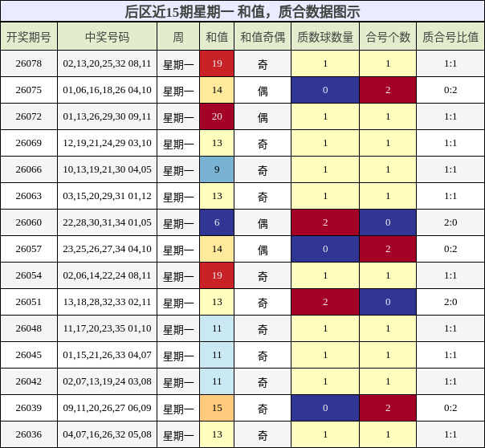The width and height of the screenshot is (485, 448).
Task: Select winning numbers 13,18,28,32,33 02,11
Action: [x=107, y=302]
